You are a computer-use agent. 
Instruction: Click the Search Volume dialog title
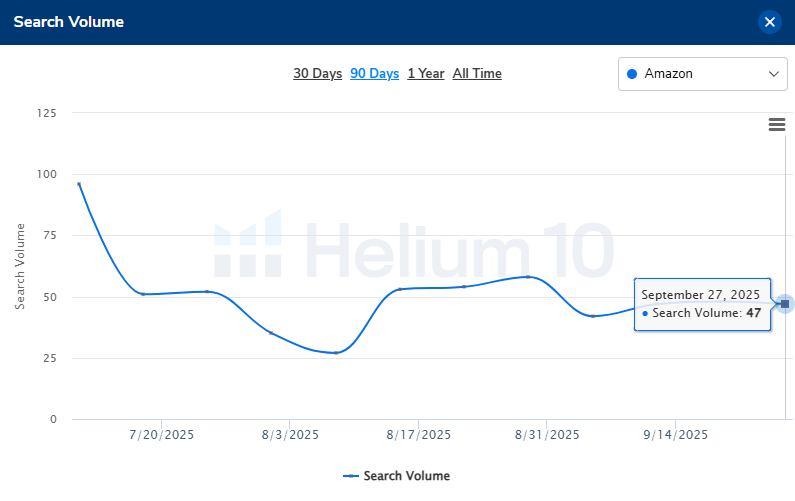coord(69,22)
